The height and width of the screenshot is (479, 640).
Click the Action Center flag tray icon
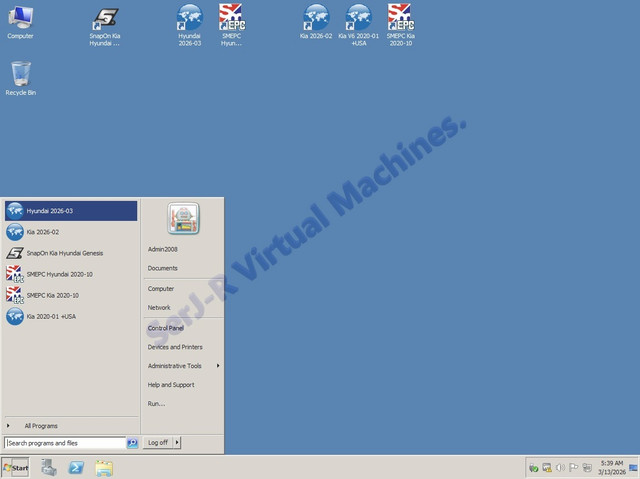coord(573,468)
